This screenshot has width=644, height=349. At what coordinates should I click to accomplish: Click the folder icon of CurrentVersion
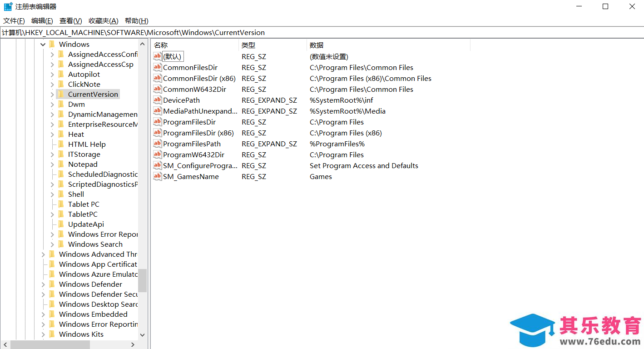(x=61, y=94)
